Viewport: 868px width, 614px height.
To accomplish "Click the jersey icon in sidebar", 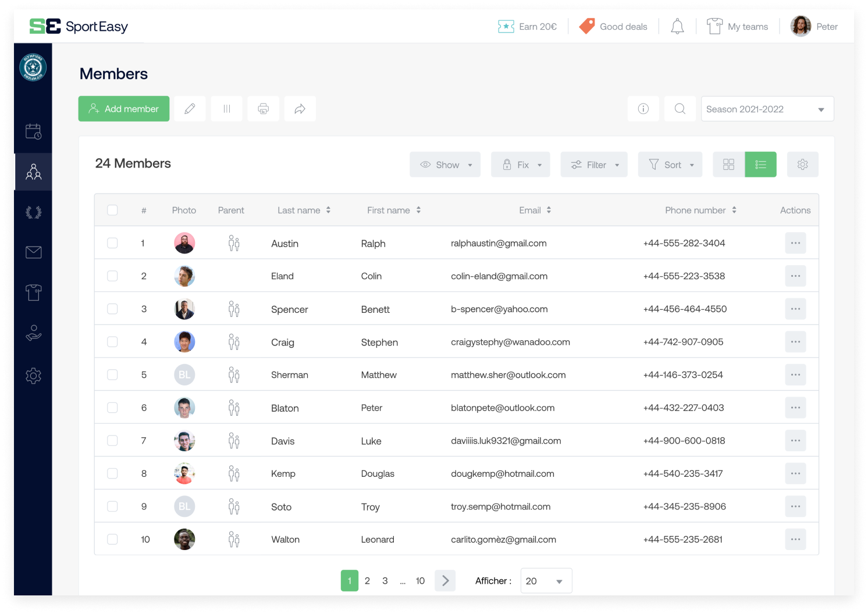I will 33,292.
